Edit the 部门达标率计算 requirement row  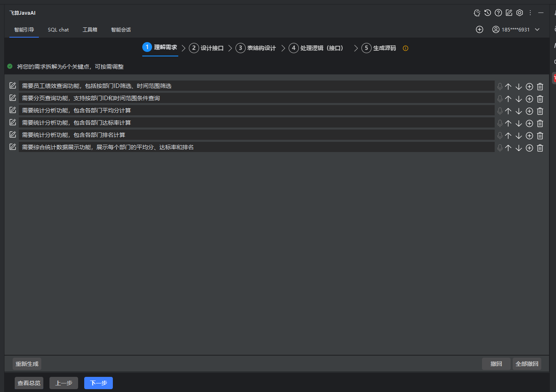(x=13, y=122)
